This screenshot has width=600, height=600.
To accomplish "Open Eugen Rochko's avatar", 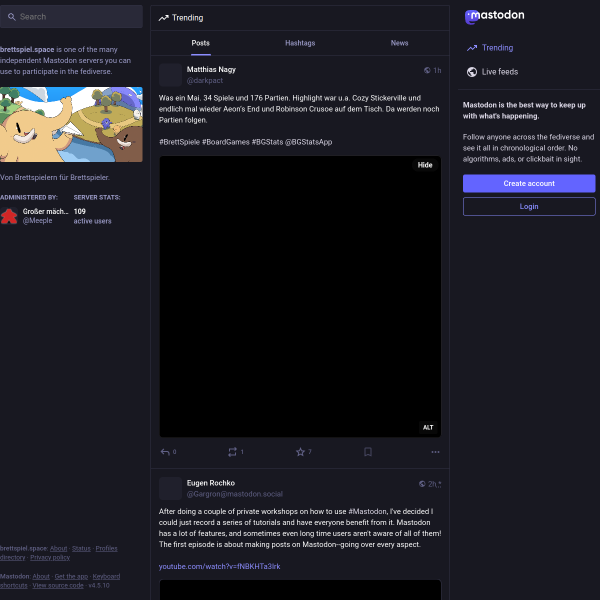I will pyautogui.click(x=170, y=489).
